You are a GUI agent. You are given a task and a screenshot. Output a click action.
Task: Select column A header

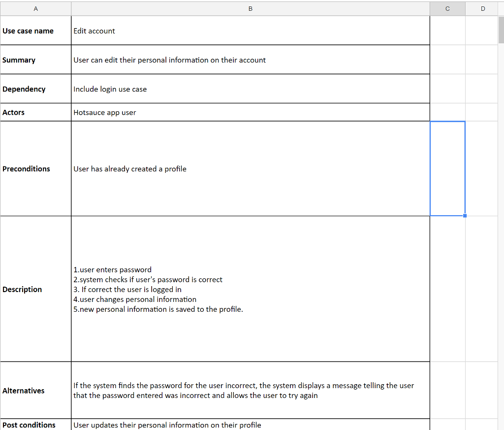[35, 9]
